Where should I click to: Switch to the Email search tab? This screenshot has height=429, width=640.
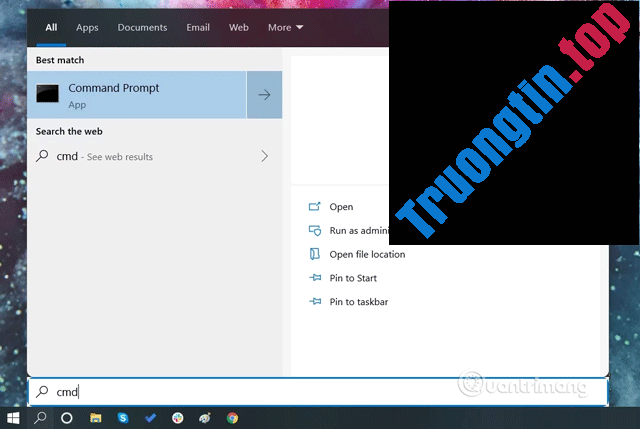pos(198,27)
